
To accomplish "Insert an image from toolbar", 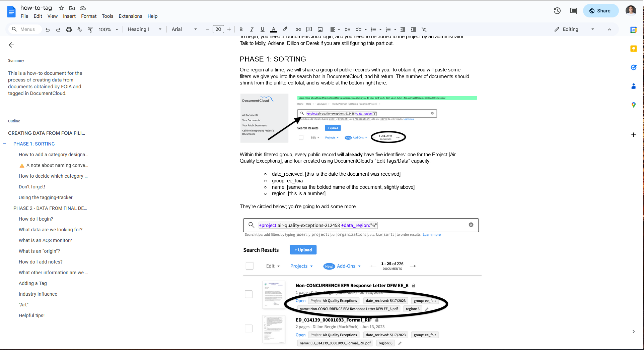I will click(x=320, y=30).
